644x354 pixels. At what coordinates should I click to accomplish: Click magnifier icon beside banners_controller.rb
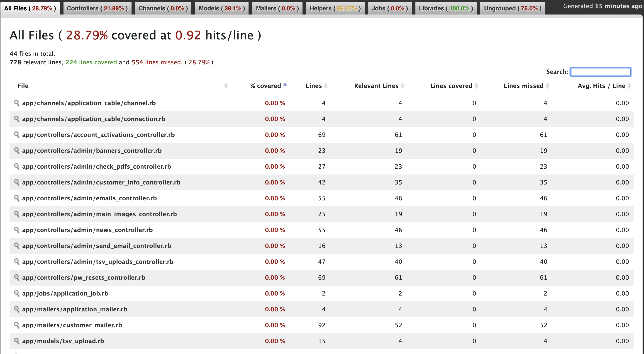(x=17, y=151)
